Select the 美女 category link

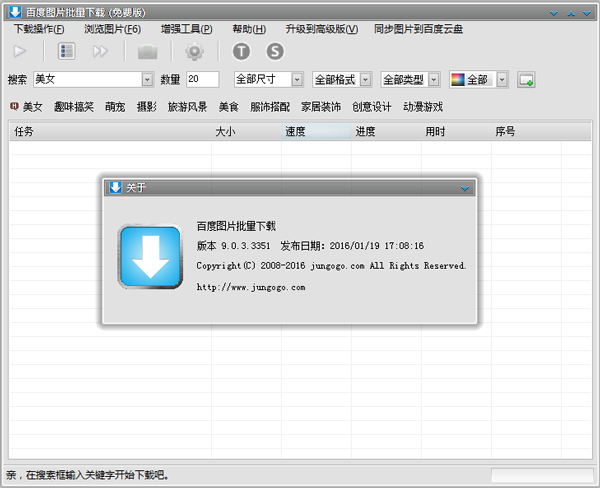click(33, 107)
